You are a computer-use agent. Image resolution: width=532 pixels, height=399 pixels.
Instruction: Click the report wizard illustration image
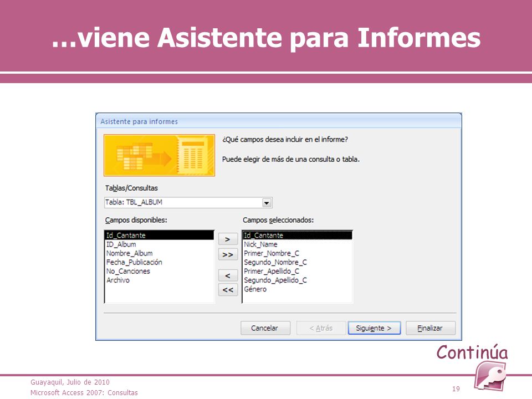159,155
